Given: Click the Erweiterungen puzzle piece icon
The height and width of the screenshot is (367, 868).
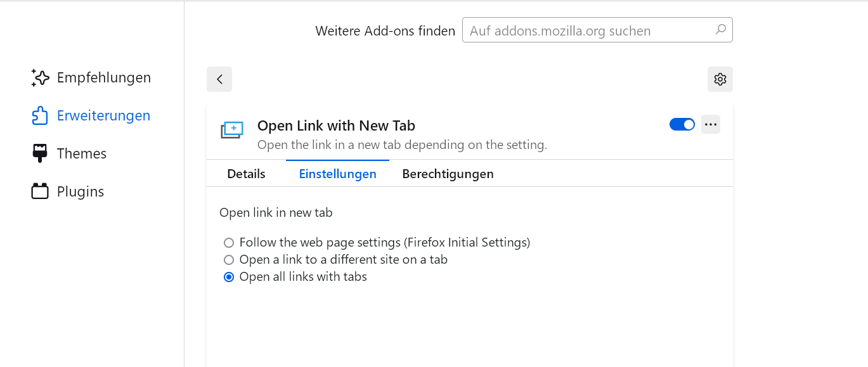Looking at the screenshot, I should tap(40, 116).
